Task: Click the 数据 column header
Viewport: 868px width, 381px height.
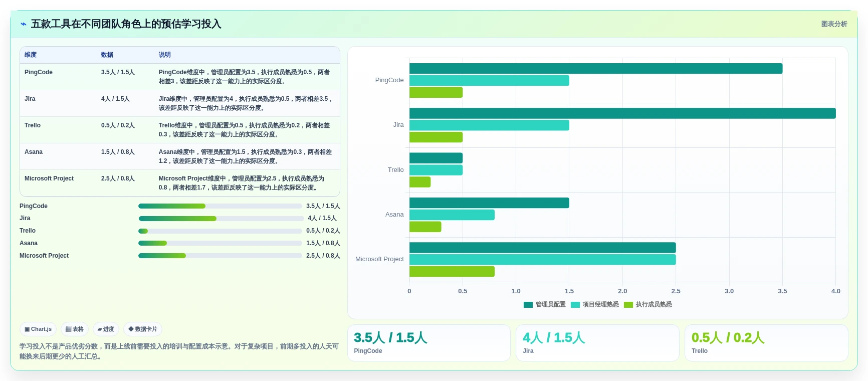Action: click(107, 55)
